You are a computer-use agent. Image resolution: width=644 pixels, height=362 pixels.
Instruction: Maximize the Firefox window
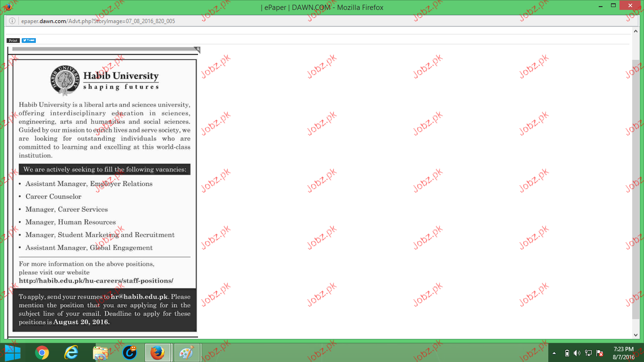(x=613, y=5)
